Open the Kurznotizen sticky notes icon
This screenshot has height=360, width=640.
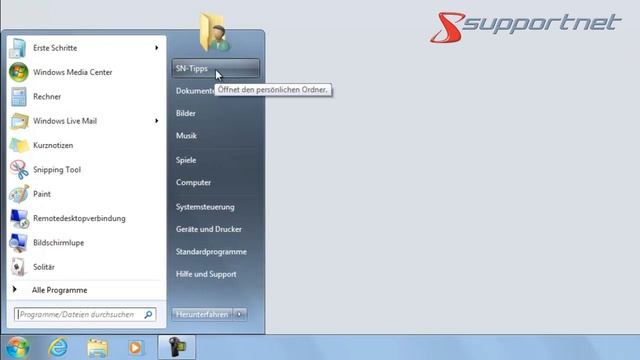[19, 145]
